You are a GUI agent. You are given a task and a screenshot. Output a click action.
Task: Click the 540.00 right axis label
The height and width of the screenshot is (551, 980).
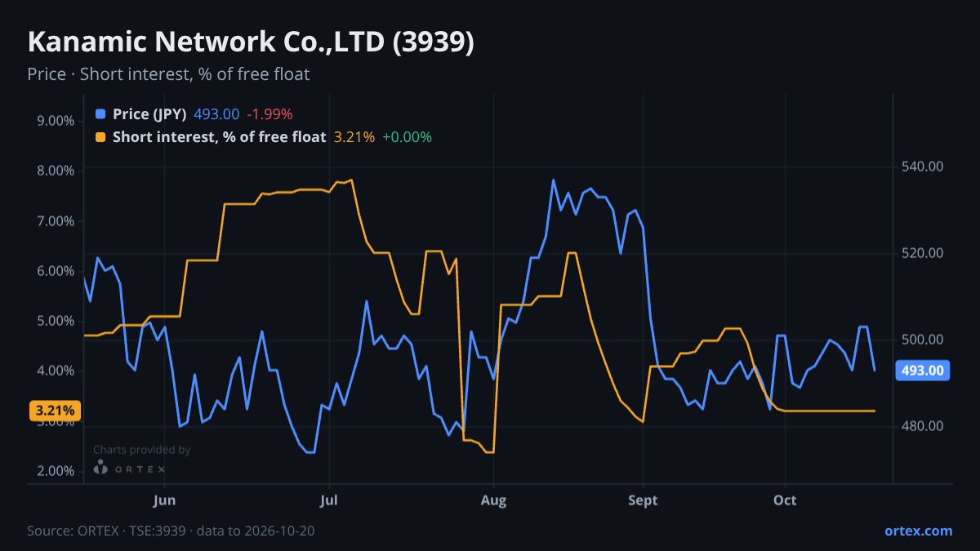[x=922, y=167]
